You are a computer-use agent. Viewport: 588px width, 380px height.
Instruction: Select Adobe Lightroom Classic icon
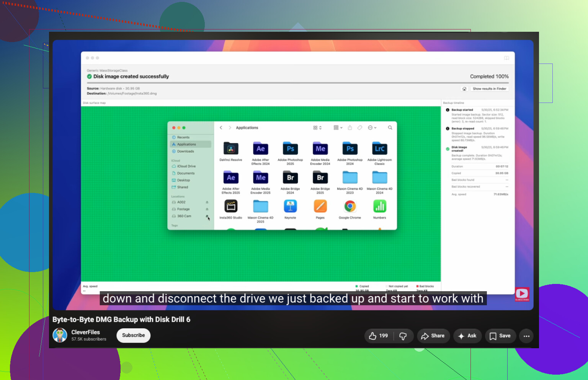tap(380, 149)
